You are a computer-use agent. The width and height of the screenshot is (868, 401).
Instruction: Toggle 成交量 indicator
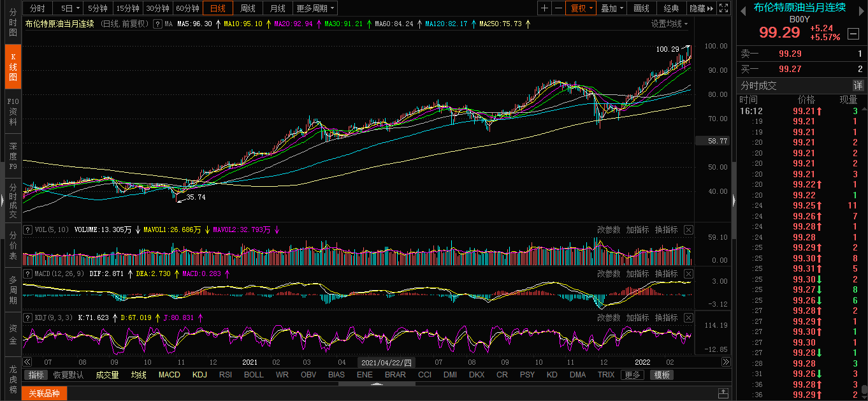[x=108, y=375]
